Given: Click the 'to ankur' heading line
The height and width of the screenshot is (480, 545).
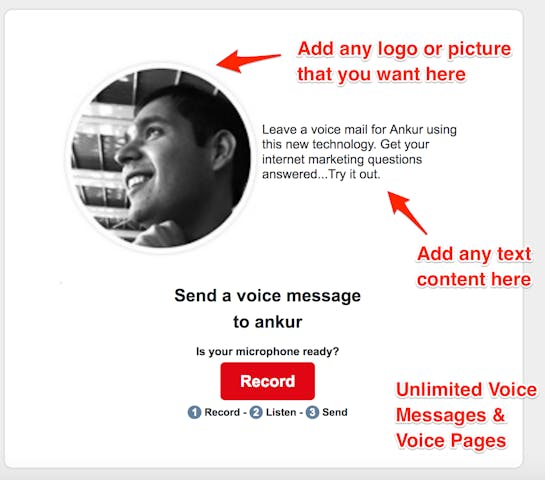Looking at the screenshot, I should (x=268, y=322).
